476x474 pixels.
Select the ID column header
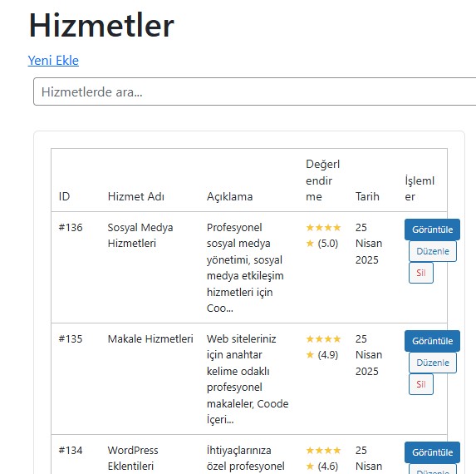(x=64, y=196)
